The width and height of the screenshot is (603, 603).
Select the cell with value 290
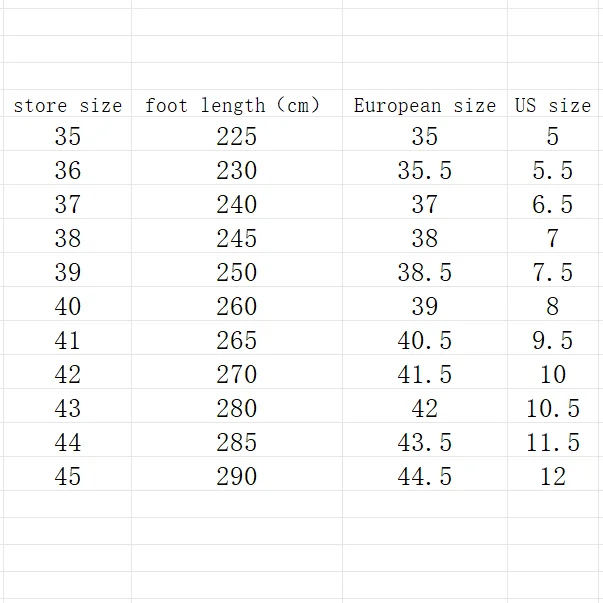(236, 477)
